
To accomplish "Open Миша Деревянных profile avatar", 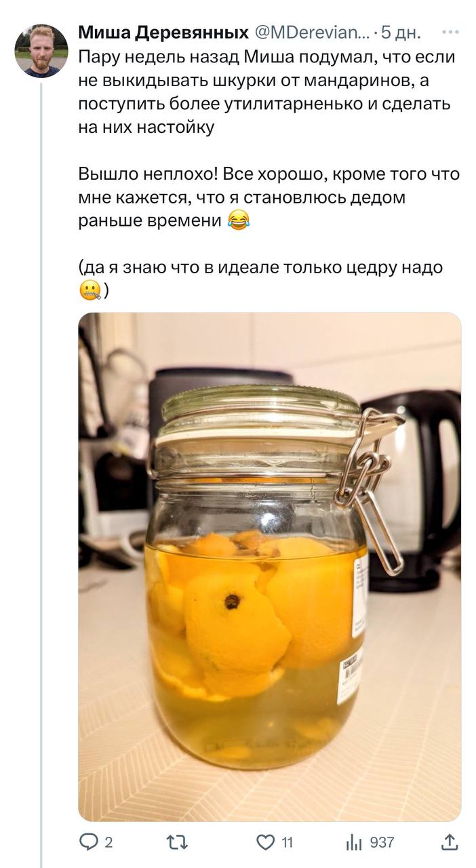I will (x=41, y=51).
